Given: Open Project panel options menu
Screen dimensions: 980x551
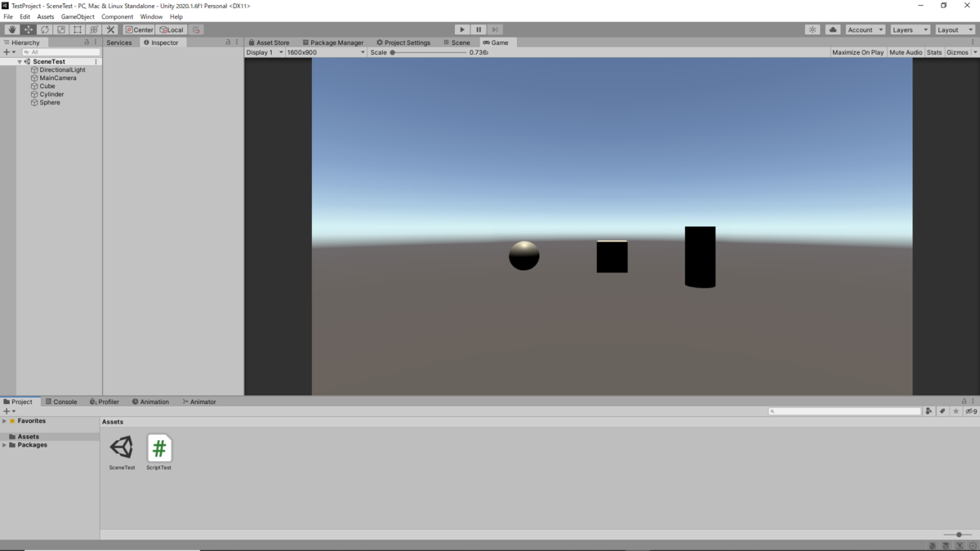Looking at the screenshot, I should click(x=973, y=402).
